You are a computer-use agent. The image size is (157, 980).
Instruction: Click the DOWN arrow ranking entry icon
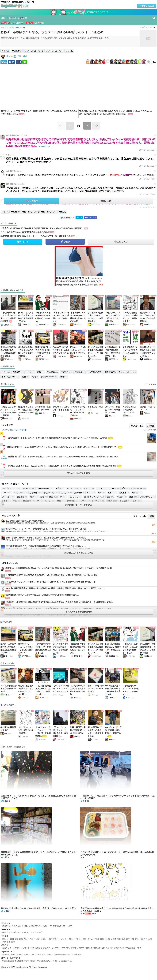(x=4, y=456)
